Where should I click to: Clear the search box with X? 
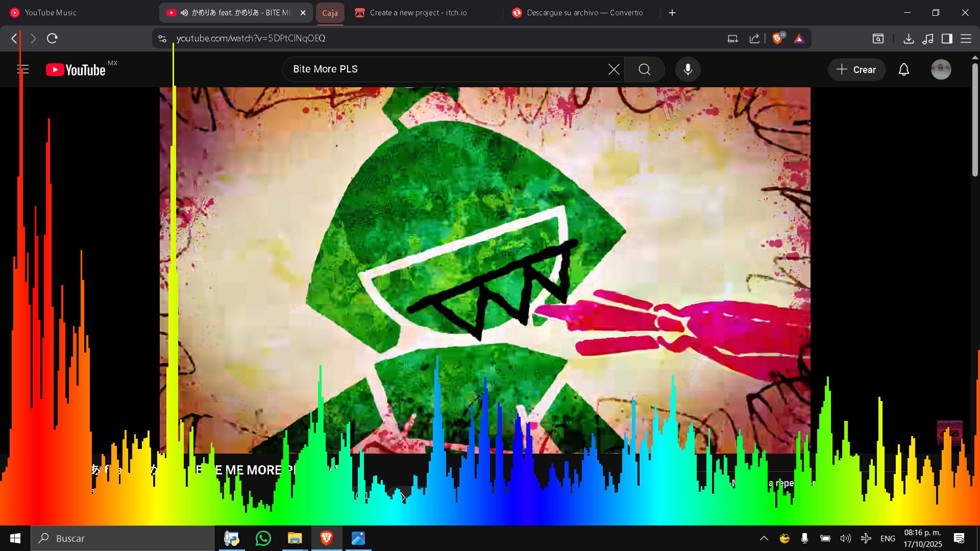(x=614, y=69)
